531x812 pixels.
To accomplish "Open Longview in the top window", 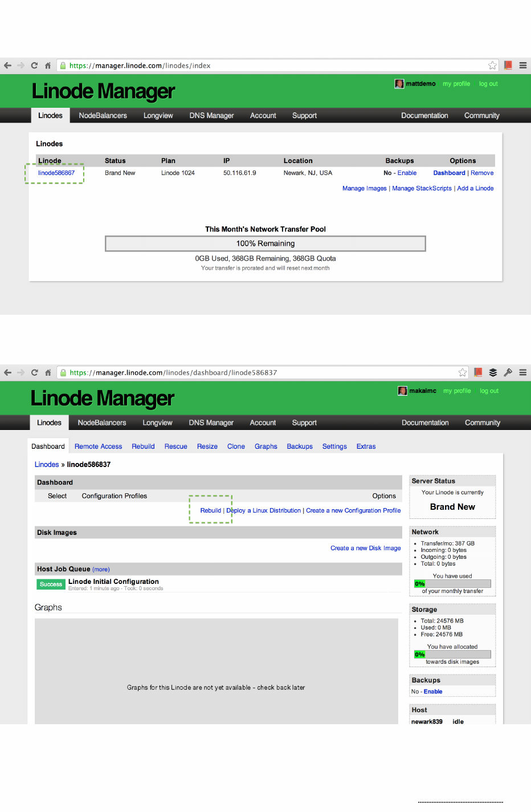I will click(158, 116).
